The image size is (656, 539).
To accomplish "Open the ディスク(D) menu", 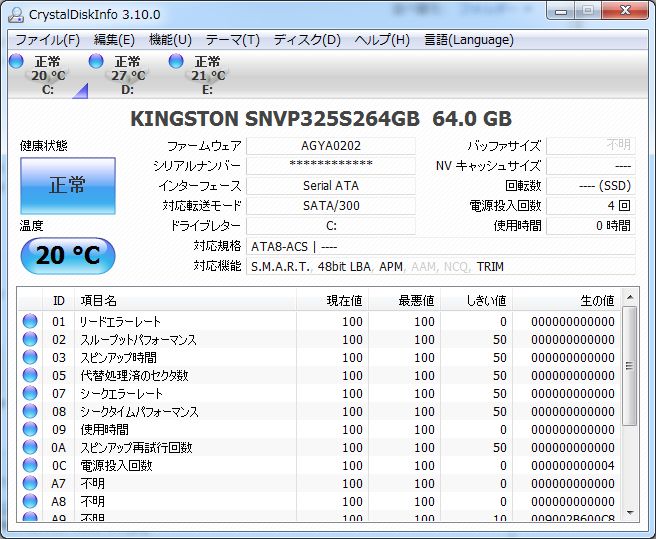I will [x=307, y=40].
